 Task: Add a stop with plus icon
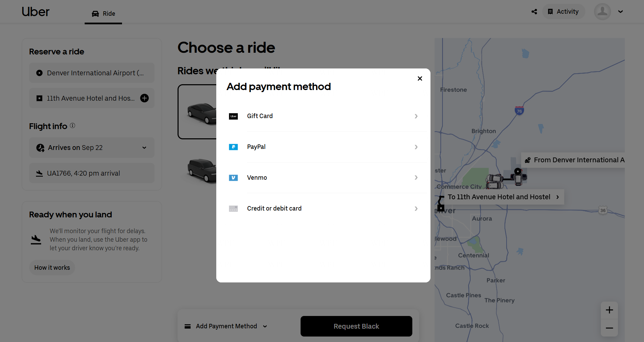coord(145,98)
